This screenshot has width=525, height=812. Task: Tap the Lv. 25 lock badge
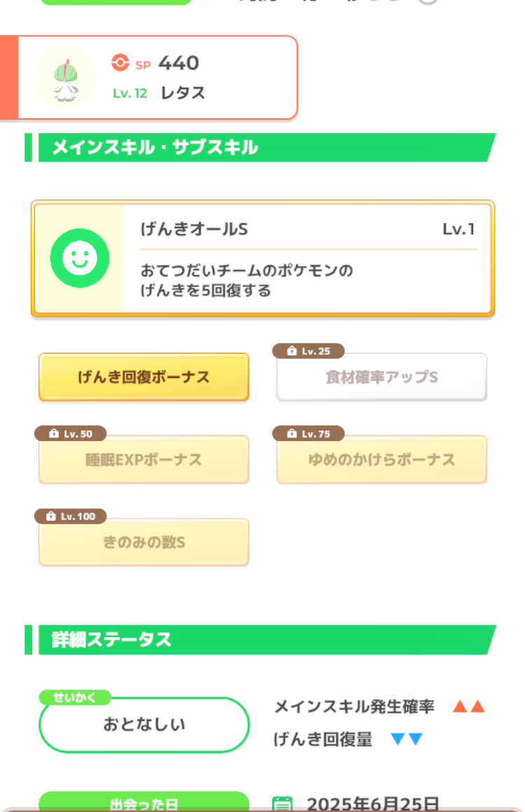tap(308, 351)
